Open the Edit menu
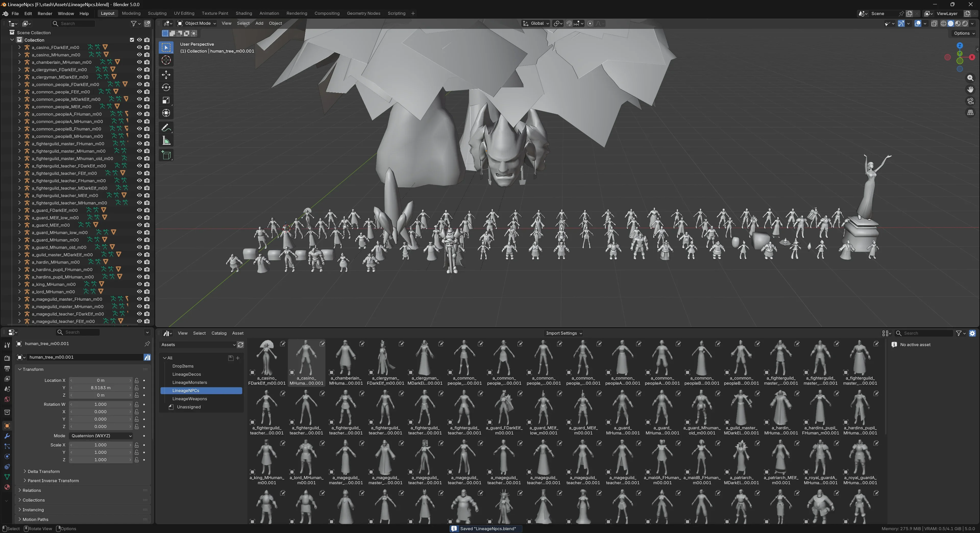Image resolution: width=980 pixels, height=533 pixels. tap(28, 14)
